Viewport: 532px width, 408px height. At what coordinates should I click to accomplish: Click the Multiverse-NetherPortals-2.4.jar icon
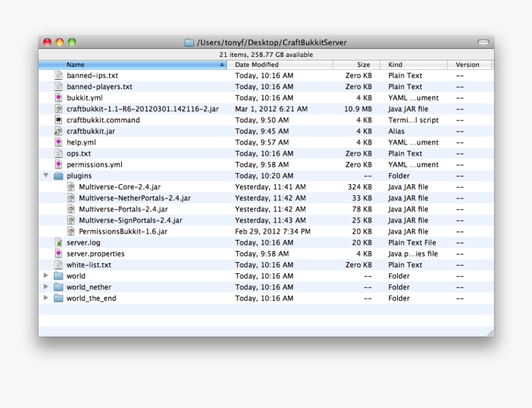(x=71, y=198)
